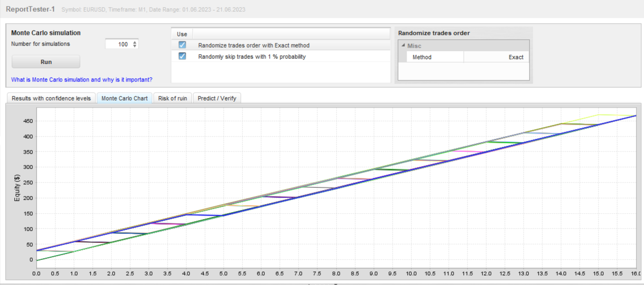Viewport: 644px width, 285px height.
Task: Click the Symbol EURUSD timeframe date range text
Action: (x=153, y=10)
